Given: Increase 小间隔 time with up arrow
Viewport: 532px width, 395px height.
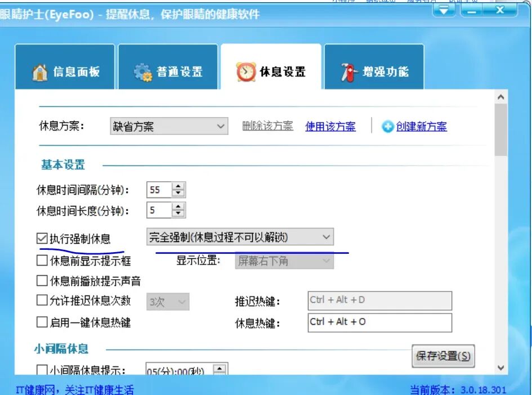Looking at the screenshot, I should [220, 369].
